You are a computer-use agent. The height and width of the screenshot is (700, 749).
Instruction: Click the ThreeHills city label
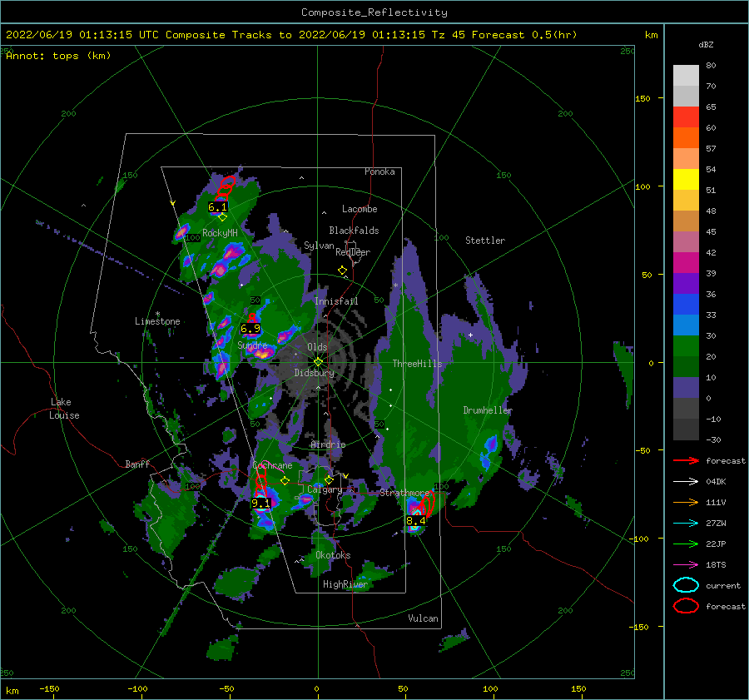pyautogui.click(x=417, y=364)
